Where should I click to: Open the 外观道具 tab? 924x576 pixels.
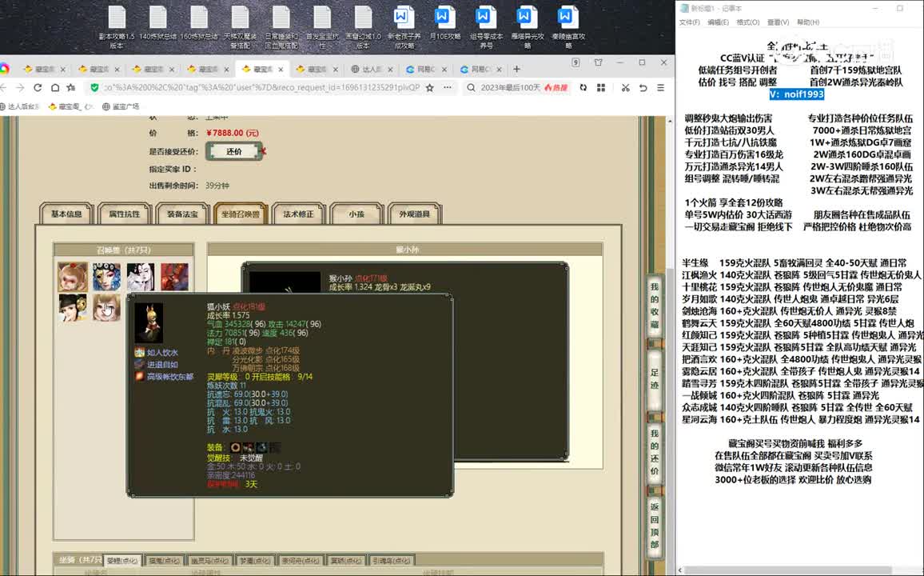tap(415, 214)
